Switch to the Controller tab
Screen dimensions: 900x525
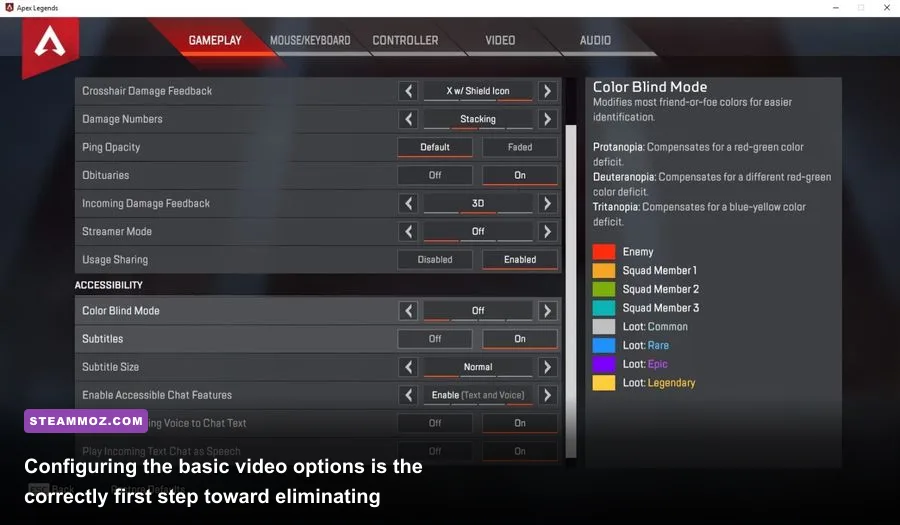click(405, 40)
